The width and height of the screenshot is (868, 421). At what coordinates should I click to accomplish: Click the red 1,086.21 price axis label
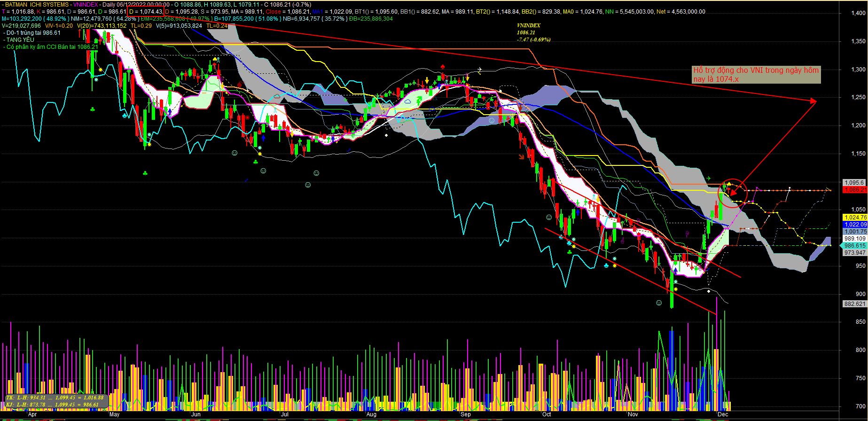coord(855,190)
